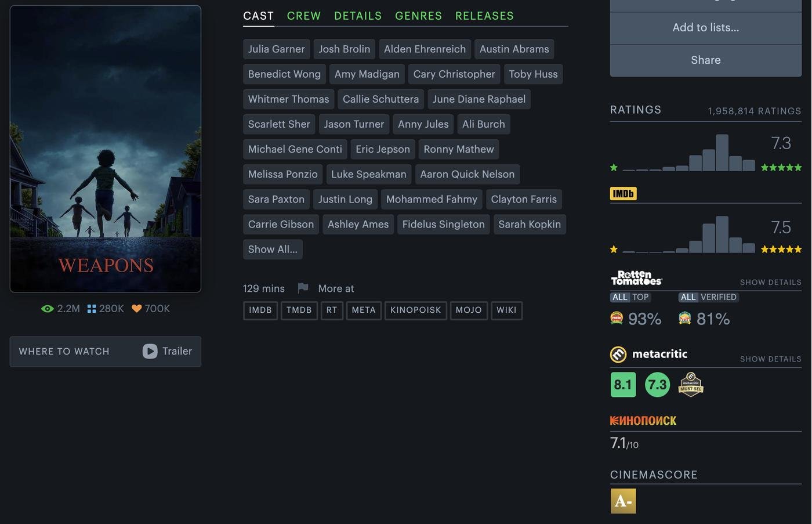Show details for Metacritic scores
812x524 pixels.
click(770, 359)
